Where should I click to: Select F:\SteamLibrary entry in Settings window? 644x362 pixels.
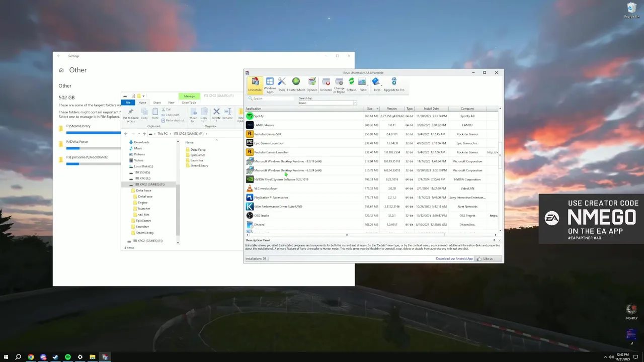(89, 128)
